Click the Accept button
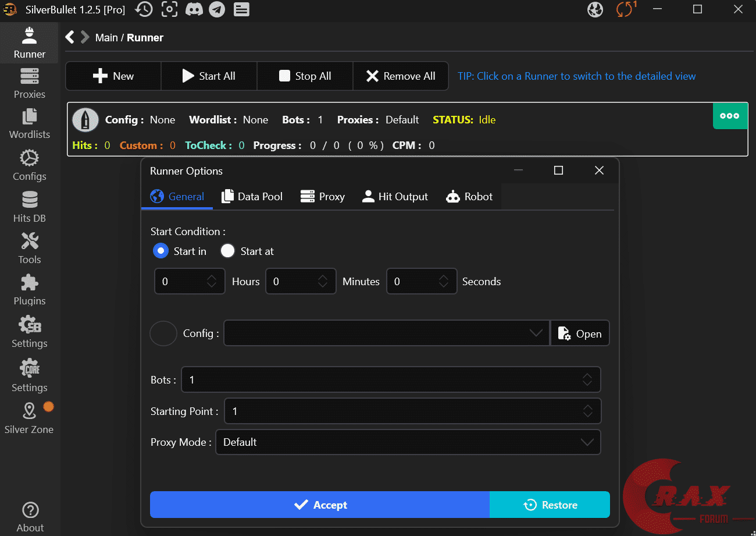The width and height of the screenshot is (756, 536). tap(320, 505)
